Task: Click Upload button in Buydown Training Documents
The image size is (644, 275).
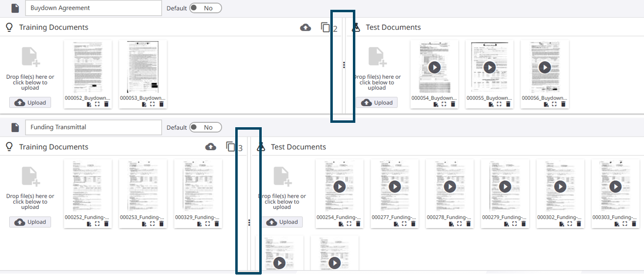Action: [x=30, y=103]
